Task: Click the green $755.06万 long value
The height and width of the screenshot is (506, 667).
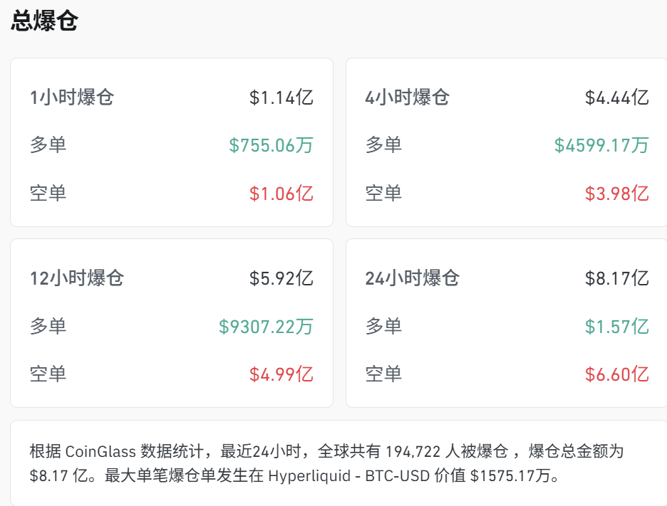Action: [x=271, y=146]
